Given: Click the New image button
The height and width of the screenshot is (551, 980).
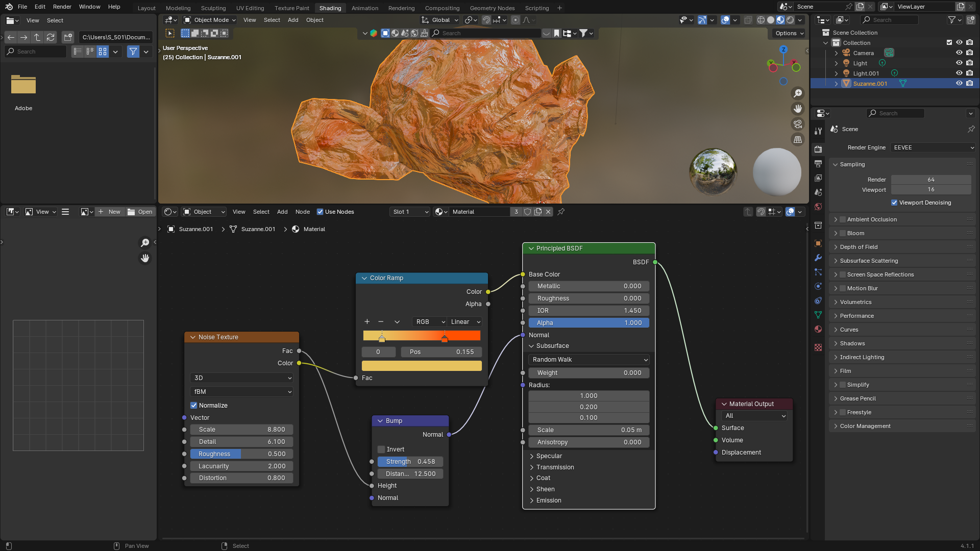Looking at the screenshot, I should [x=109, y=212].
